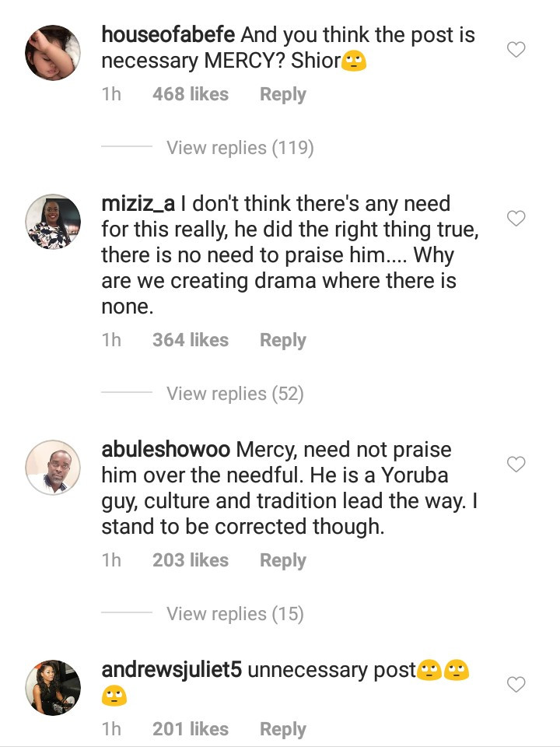
Task: Show the 15 replies to abuleshowoo
Action: (234, 614)
